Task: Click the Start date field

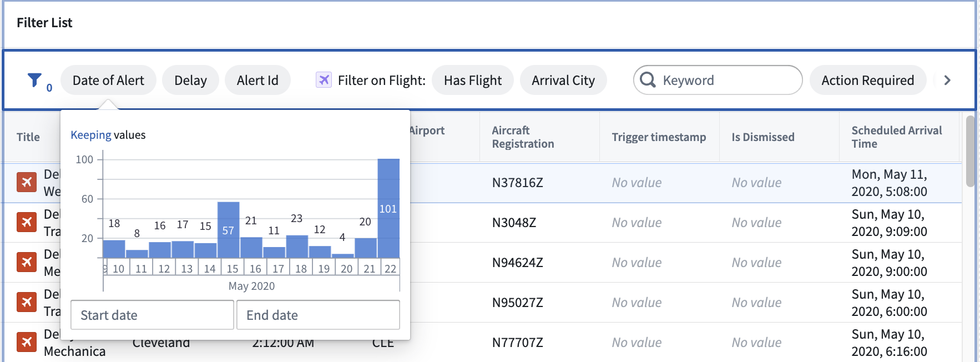Action: (x=152, y=315)
